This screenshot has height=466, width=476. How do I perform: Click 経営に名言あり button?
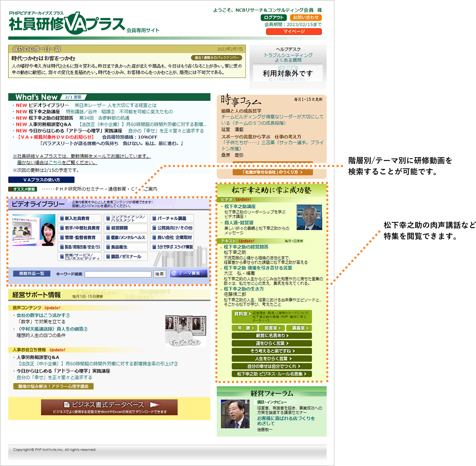(x=272, y=336)
